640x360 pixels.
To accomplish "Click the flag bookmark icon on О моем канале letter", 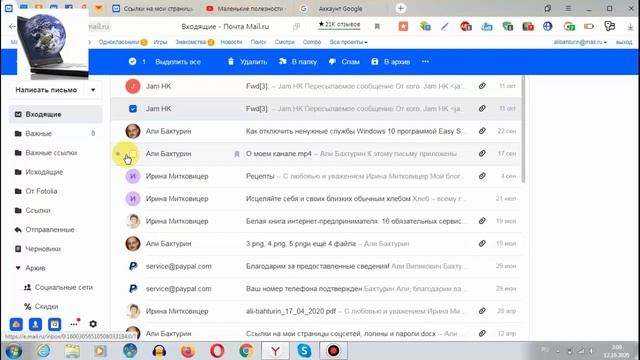I will click(236, 154).
